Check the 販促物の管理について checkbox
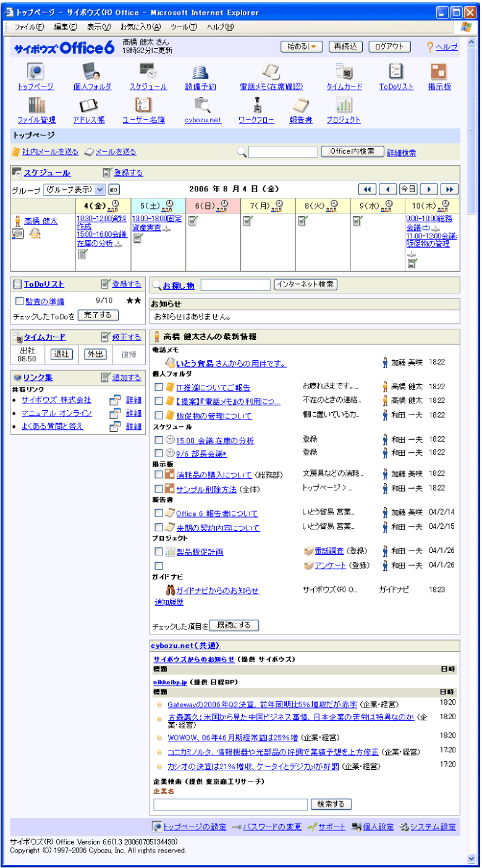Screen dimensions: 482x868 click(159, 415)
